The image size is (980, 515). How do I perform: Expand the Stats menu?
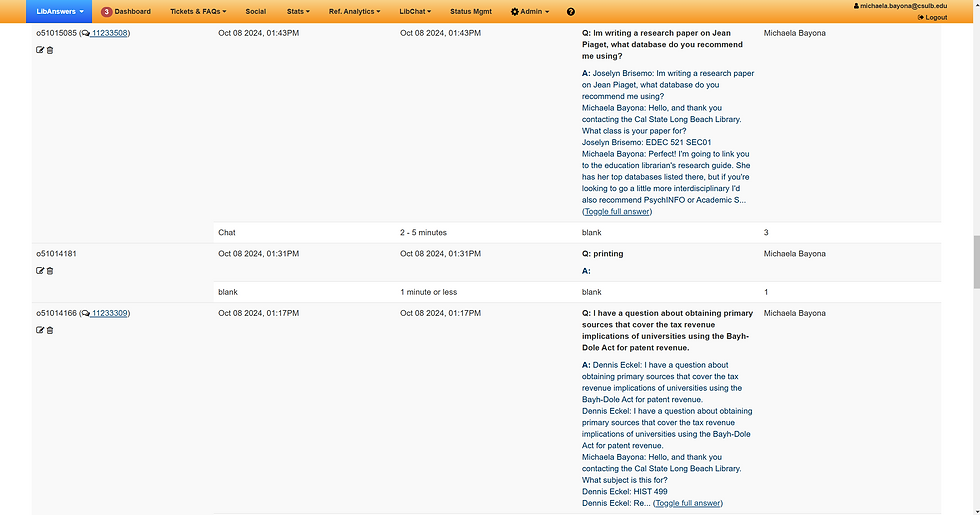click(298, 11)
